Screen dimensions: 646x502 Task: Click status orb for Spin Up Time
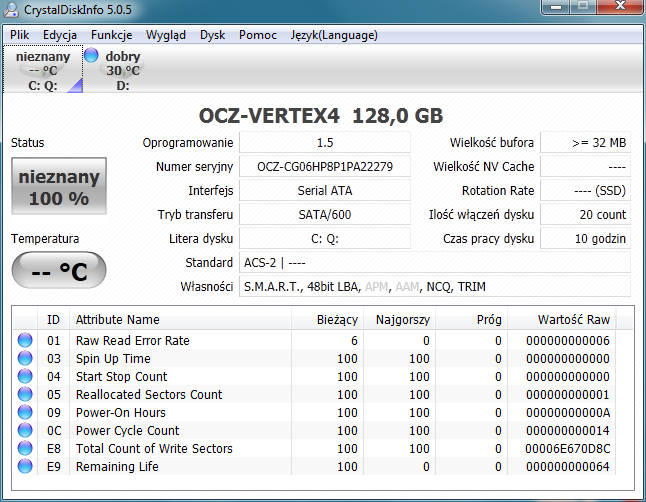[x=25, y=358]
